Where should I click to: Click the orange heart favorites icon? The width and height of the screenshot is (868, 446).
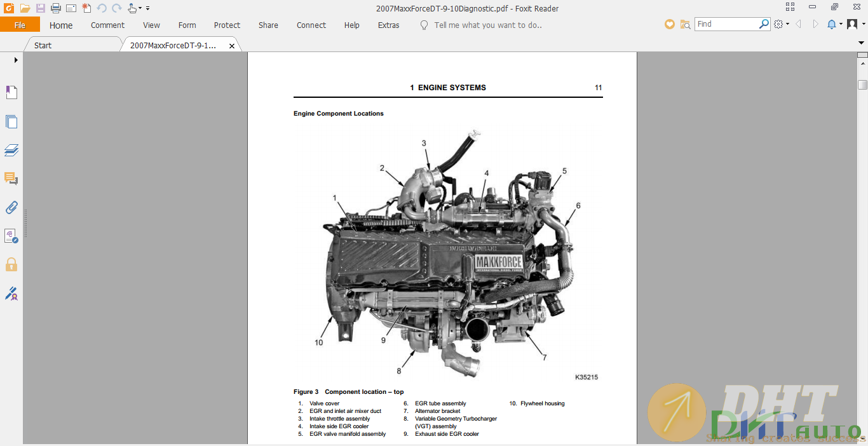669,24
